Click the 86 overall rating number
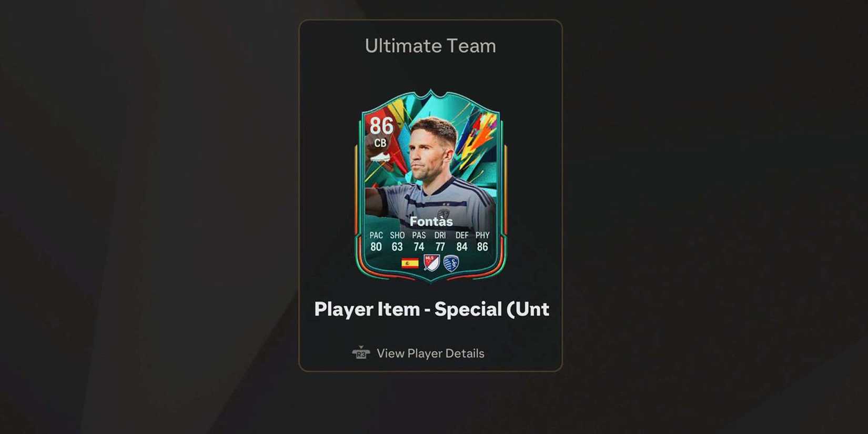The image size is (868, 434). coord(381,126)
